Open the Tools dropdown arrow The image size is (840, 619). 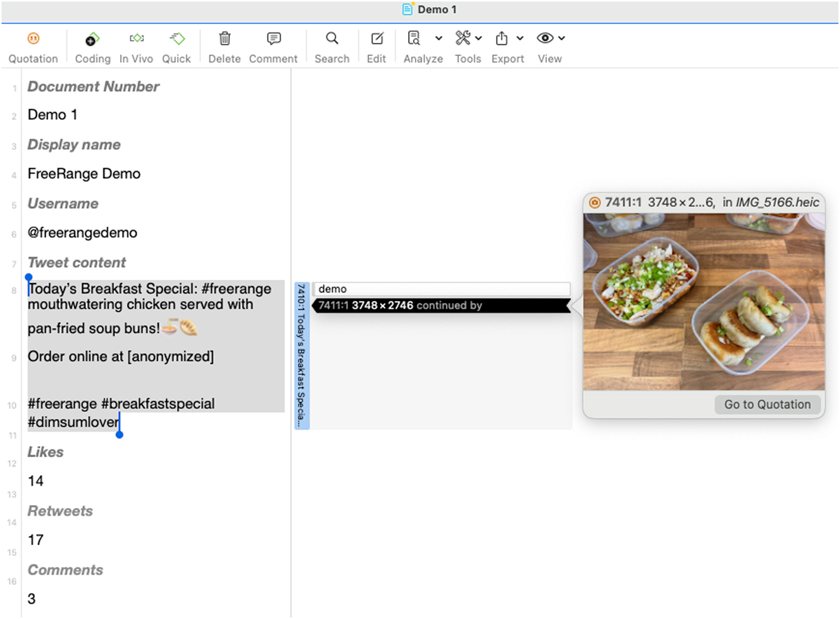(479, 39)
